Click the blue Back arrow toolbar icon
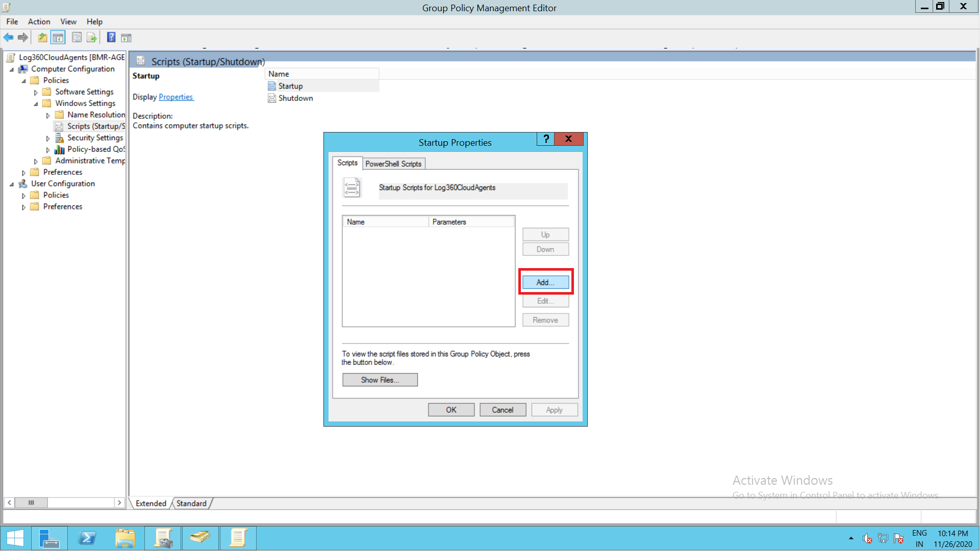Viewport: 980px width, 552px height. [x=8, y=38]
